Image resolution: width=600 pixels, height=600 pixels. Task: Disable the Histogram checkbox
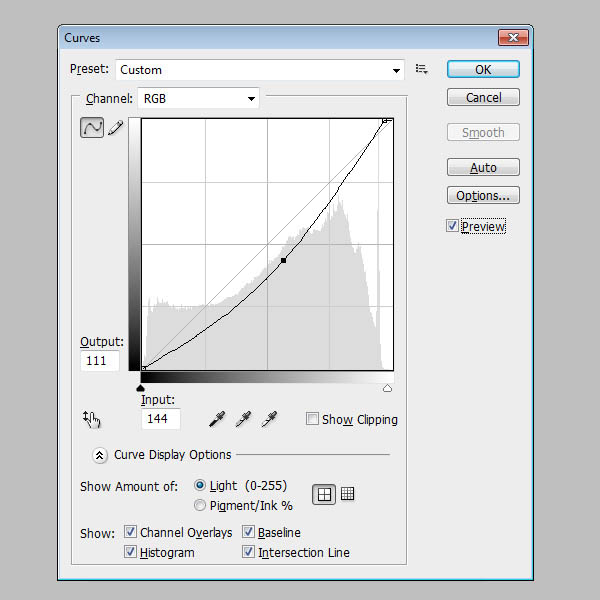click(x=130, y=551)
